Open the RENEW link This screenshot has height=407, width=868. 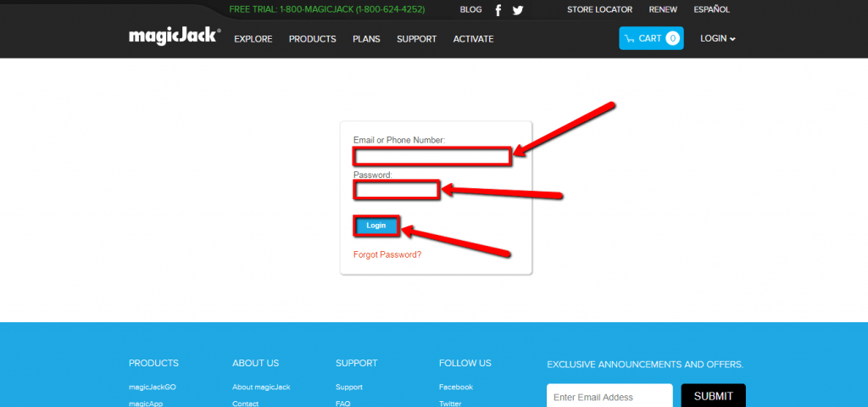(x=663, y=9)
